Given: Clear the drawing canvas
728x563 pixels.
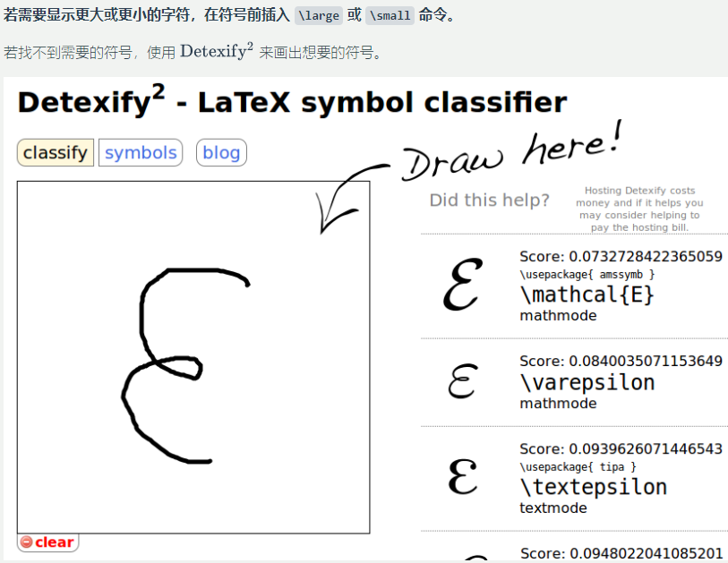Looking at the screenshot, I should click(47, 542).
